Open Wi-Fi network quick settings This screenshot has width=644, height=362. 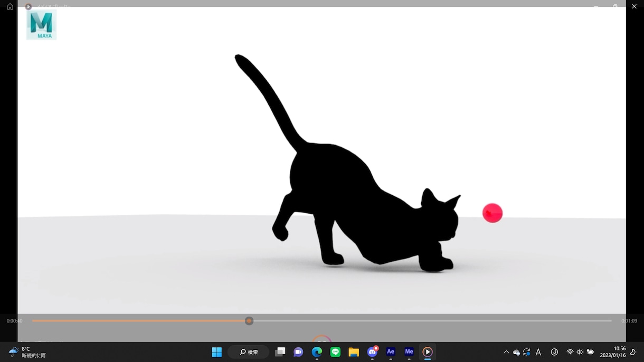coord(570,352)
